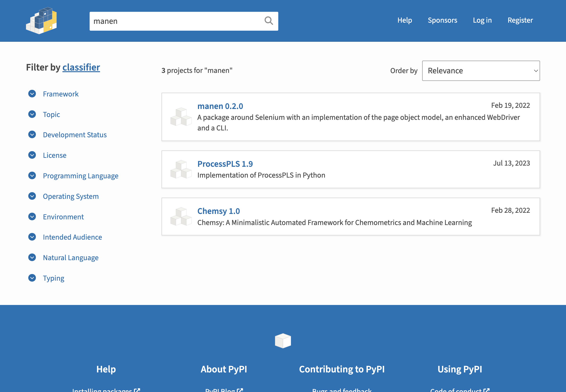This screenshot has width=566, height=392.
Task: Click the white cube in footer
Action: (x=283, y=341)
